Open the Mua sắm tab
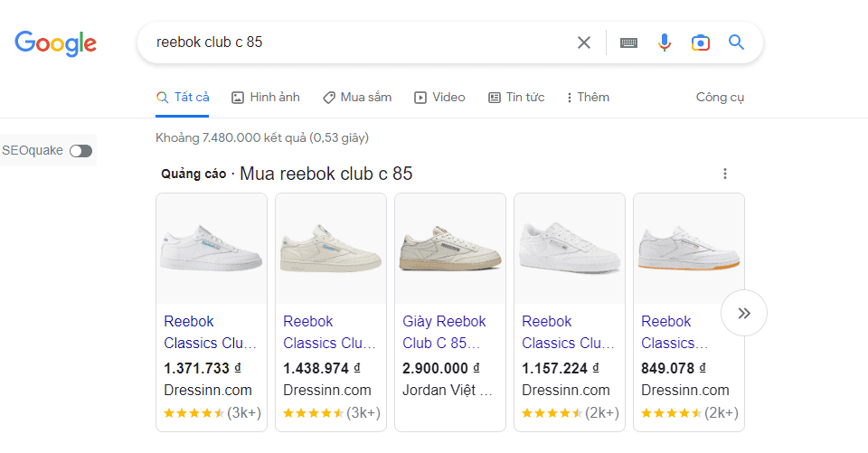This screenshot has width=868, height=453. tap(357, 98)
